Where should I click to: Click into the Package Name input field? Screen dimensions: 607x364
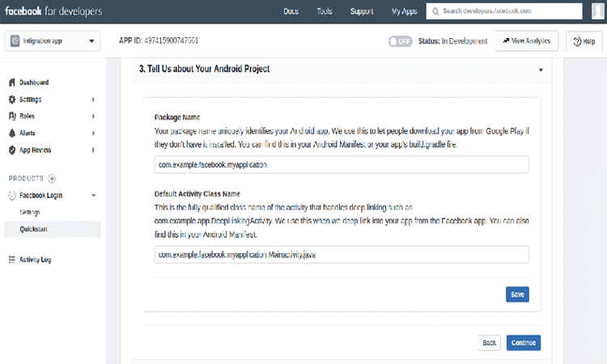tap(342, 164)
